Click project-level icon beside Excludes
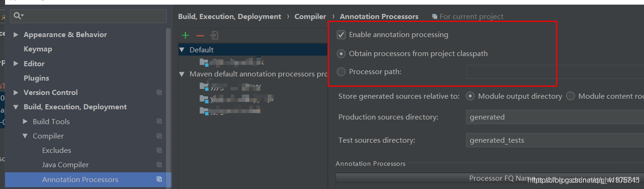The image size is (644, 189). click(159, 151)
